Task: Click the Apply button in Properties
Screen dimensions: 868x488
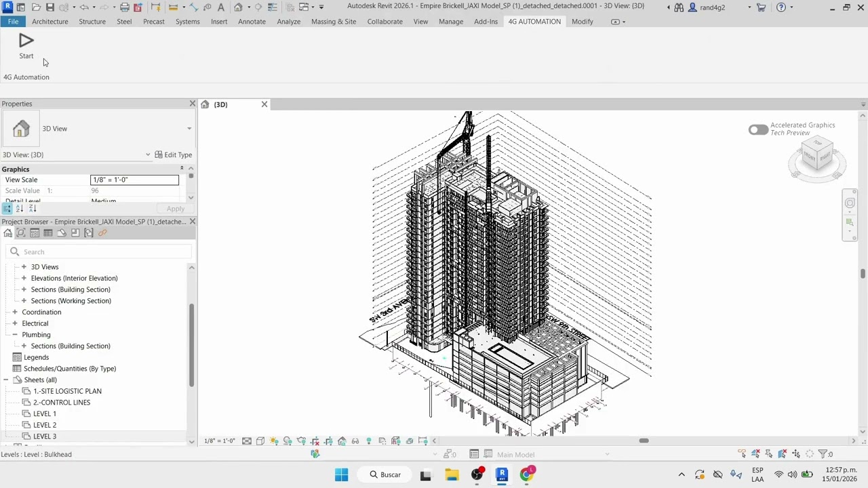Action: [175, 209]
